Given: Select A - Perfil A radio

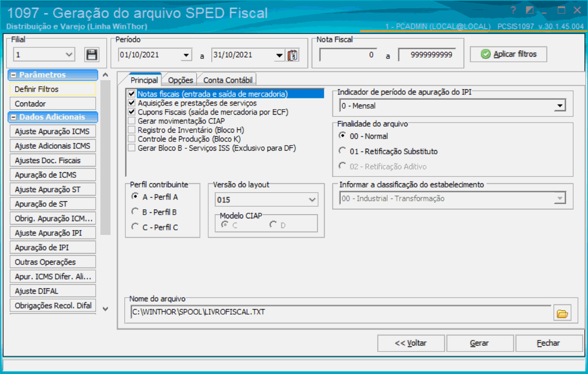Looking at the screenshot, I should [x=135, y=196].
